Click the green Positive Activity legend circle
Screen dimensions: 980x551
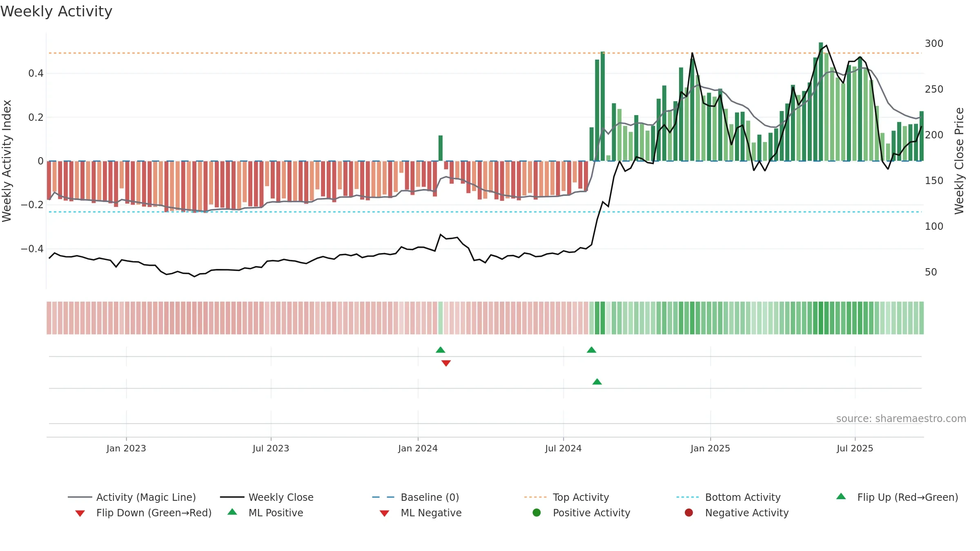click(537, 513)
